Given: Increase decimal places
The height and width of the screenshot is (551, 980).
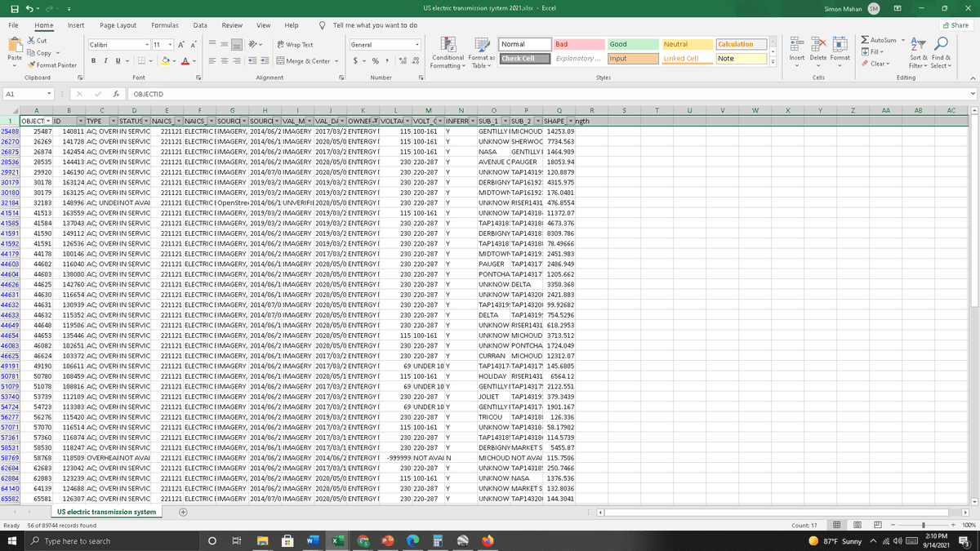Looking at the screenshot, I should pyautogui.click(x=403, y=61).
